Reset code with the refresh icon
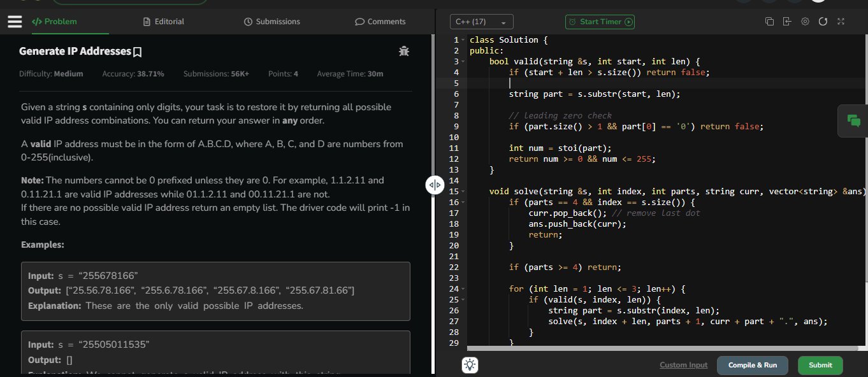Viewport: 868px width, 377px height. click(823, 22)
